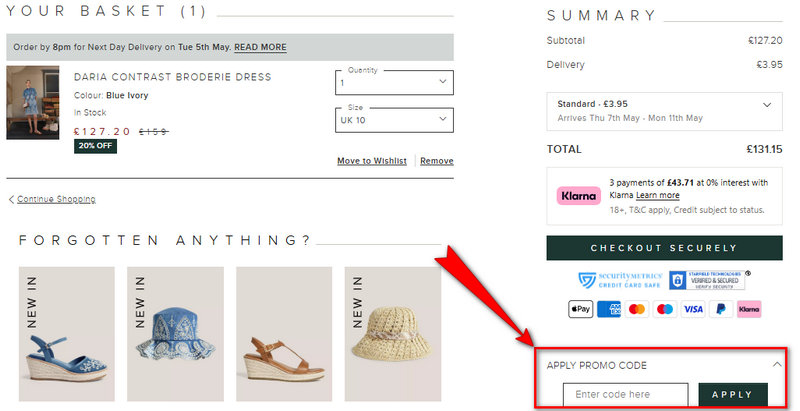The width and height of the screenshot is (800, 411).
Task: Click the PayPal payment icon
Action: pyautogui.click(x=721, y=309)
